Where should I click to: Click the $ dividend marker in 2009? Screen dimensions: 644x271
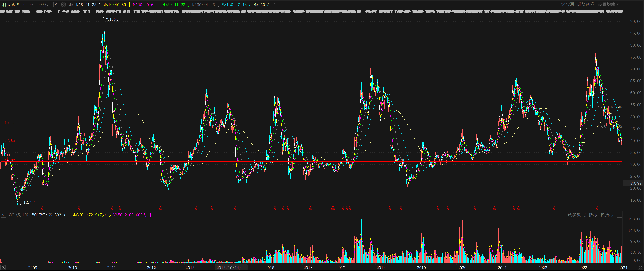42,208
